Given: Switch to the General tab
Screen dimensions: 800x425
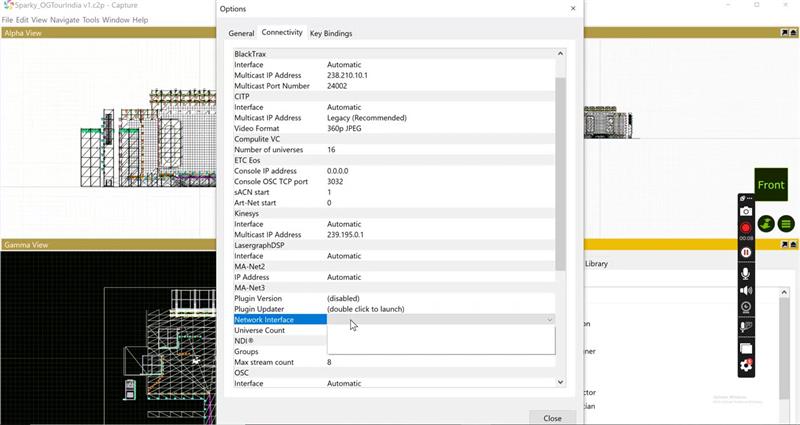Looking at the screenshot, I should [x=241, y=33].
